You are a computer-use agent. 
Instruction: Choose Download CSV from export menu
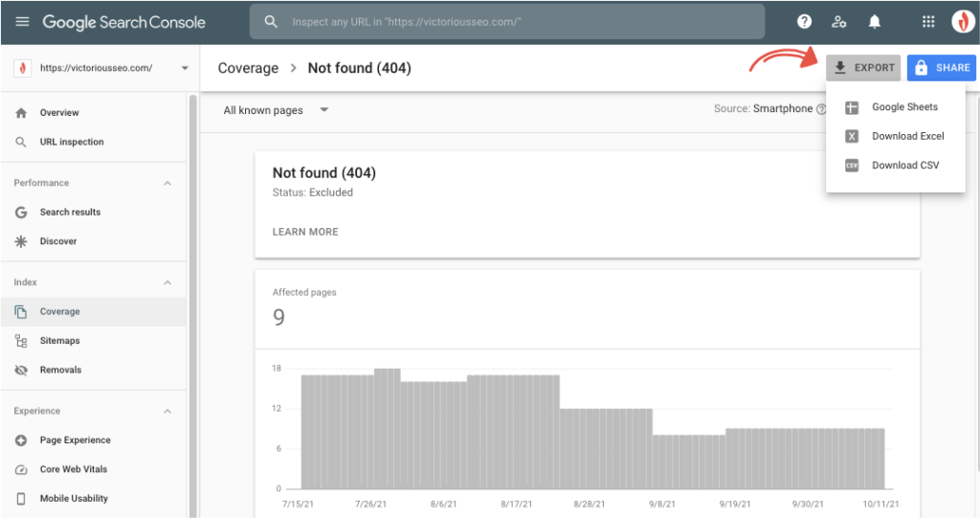click(904, 165)
